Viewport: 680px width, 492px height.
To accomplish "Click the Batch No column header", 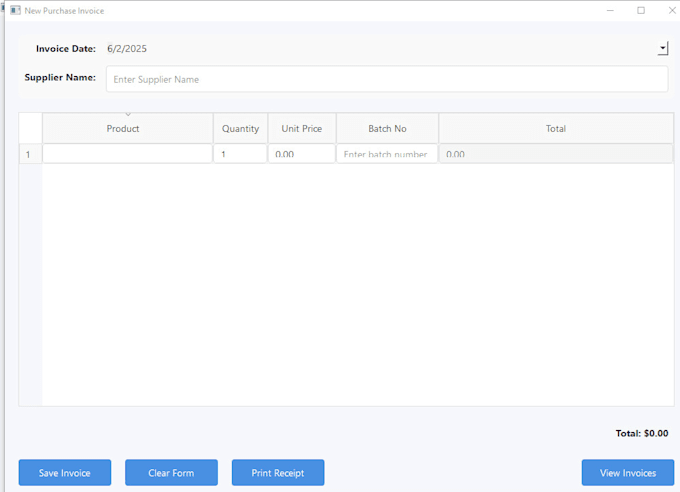I will [x=387, y=128].
